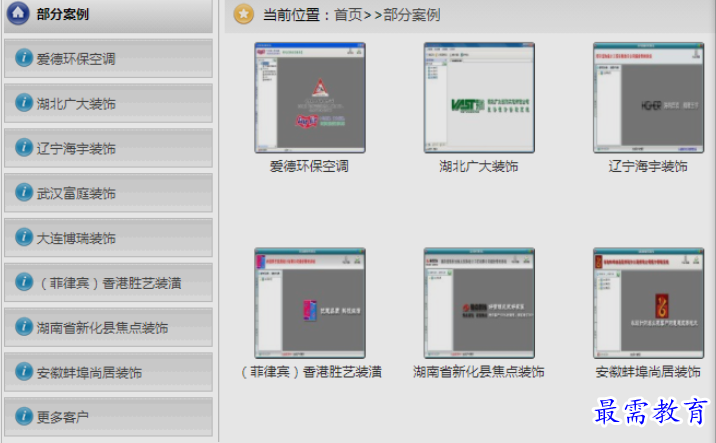Screen dimensions: 716x443
Task: Click the info icon next to 武汉富庭装饰
Action: pos(24,192)
